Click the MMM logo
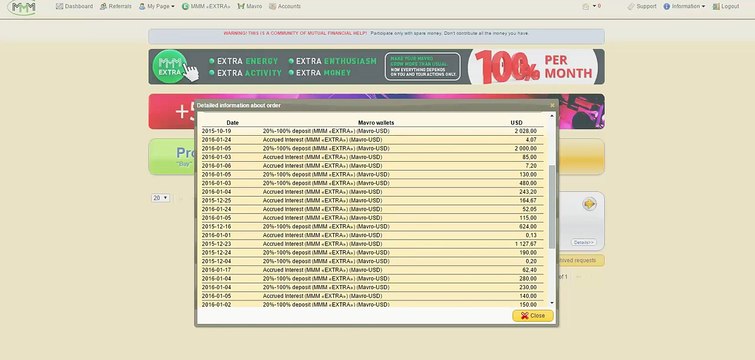Image resolution: width=755 pixels, height=360 pixels. click(22, 7)
